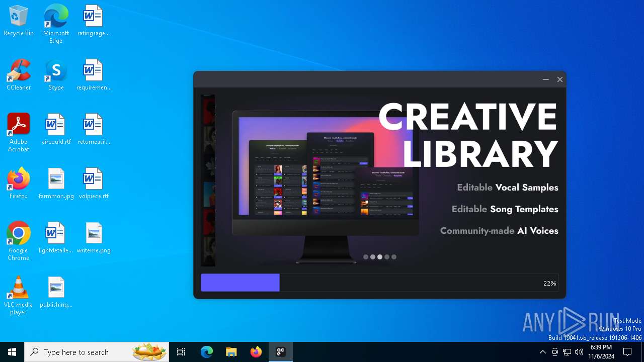Launch Google Chrome desktop shortcut
Viewport: 644px width, 362px height.
tap(19, 241)
